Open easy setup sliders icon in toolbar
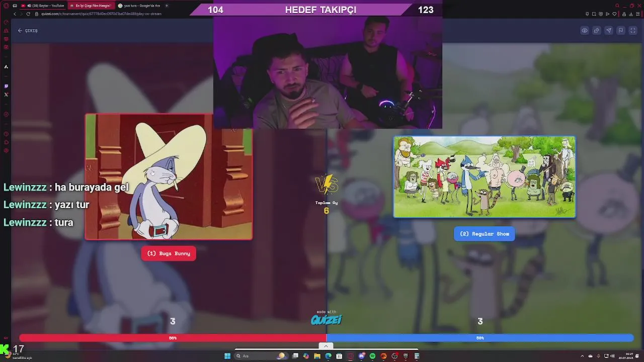The width and height of the screenshot is (644, 362). [x=638, y=14]
